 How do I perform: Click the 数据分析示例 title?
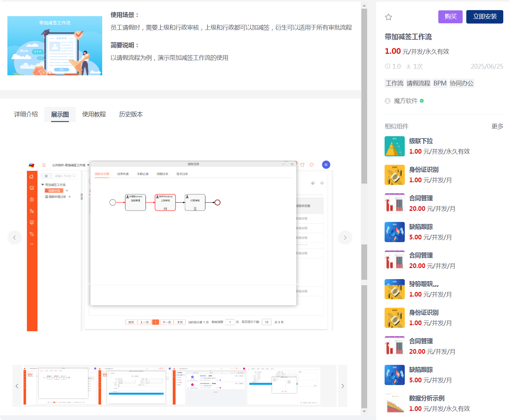(x=427, y=398)
